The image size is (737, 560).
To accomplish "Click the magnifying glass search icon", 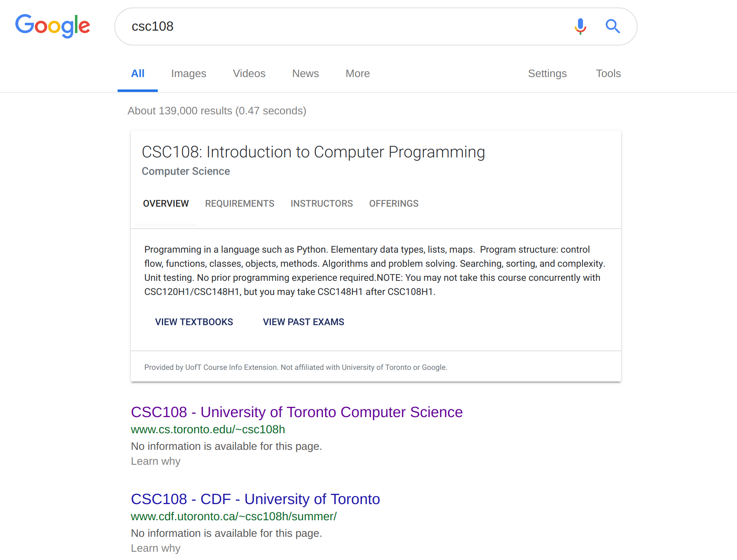I will click(612, 26).
